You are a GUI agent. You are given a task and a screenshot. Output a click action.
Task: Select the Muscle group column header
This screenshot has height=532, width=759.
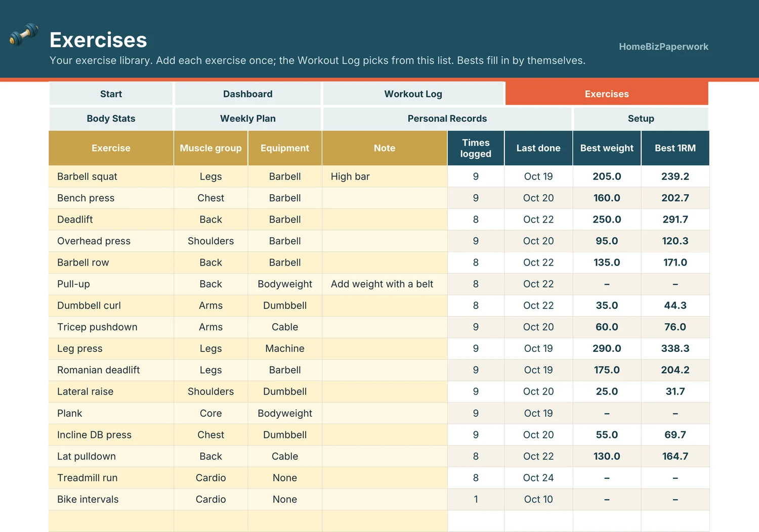pos(210,148)
